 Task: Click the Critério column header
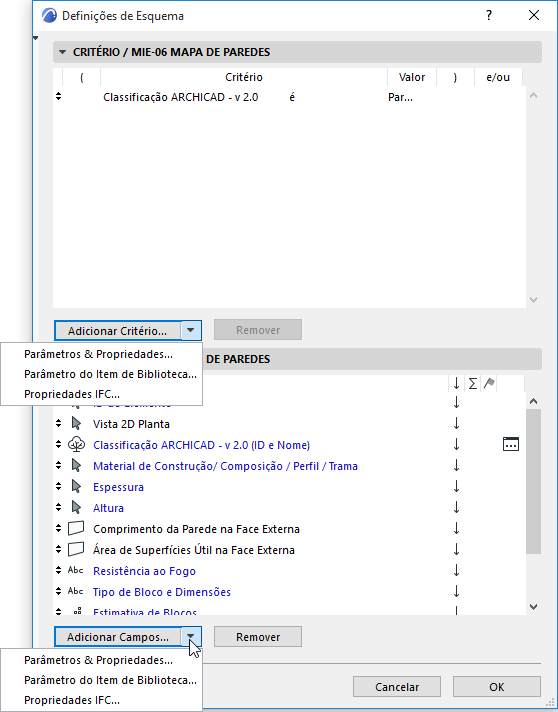click(244, 77)
